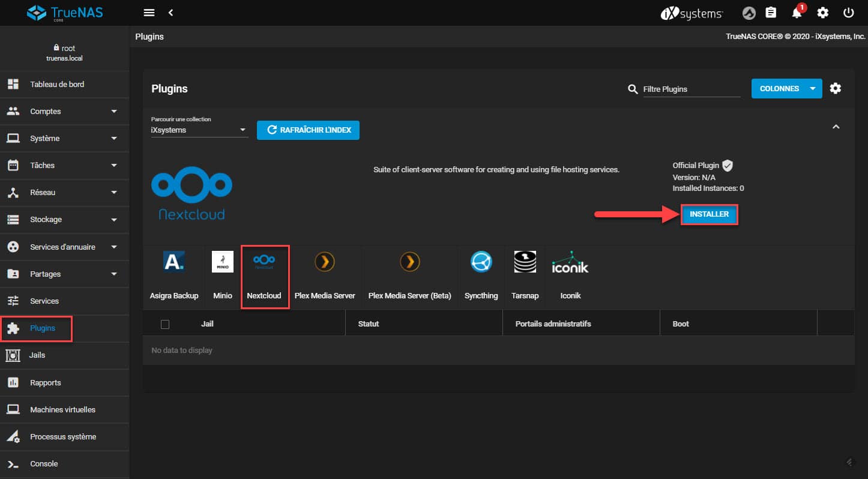The image size is (868, 479).
Task: Open the top bar settings gear
Action: coord(823,13)
